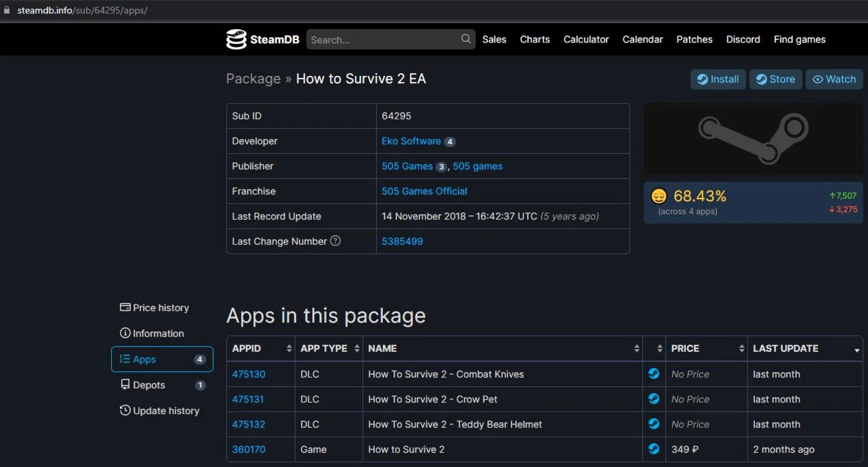
Task: Open the Calendar page
Action: (642, 39)
